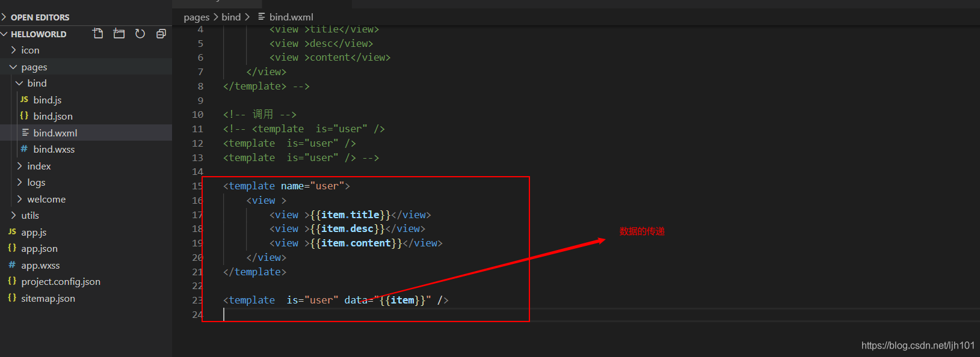This screenshot has height=357, width=980.
Task: Click the comment text 调用 on line 10
Action: click(263, 114)
